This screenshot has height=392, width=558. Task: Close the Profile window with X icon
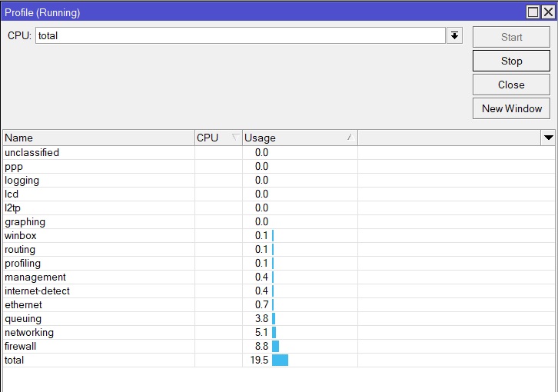(548, 12)
